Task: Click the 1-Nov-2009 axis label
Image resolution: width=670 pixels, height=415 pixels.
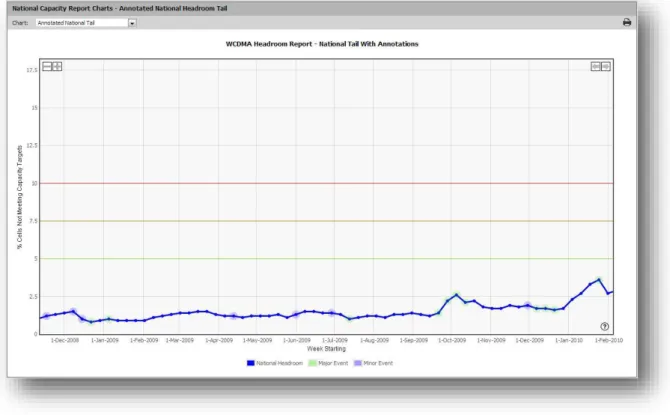Action: [x=491, y=340]
